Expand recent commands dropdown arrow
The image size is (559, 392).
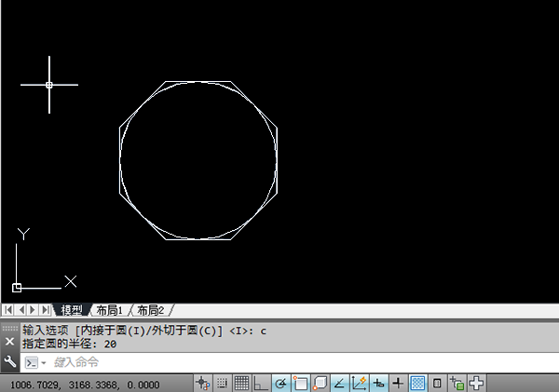44,363
